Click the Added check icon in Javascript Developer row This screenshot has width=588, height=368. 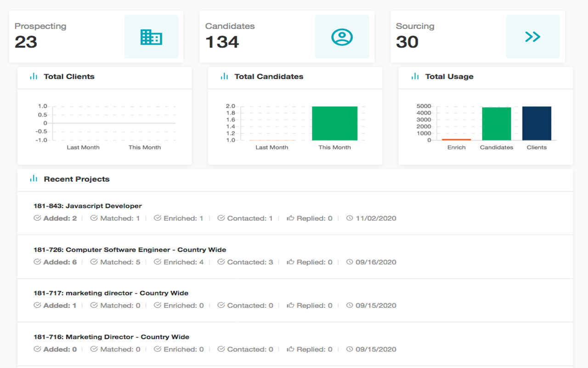point(37,218)
